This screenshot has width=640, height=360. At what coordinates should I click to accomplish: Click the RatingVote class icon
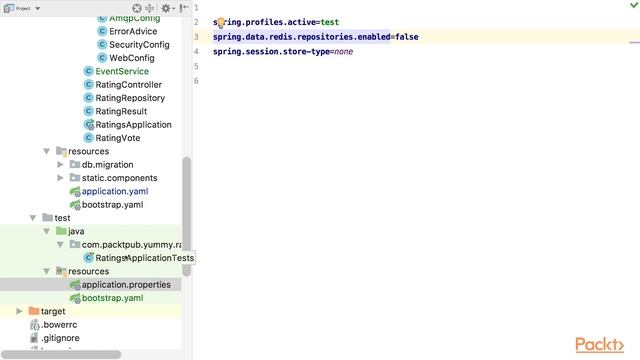[89, 138]
